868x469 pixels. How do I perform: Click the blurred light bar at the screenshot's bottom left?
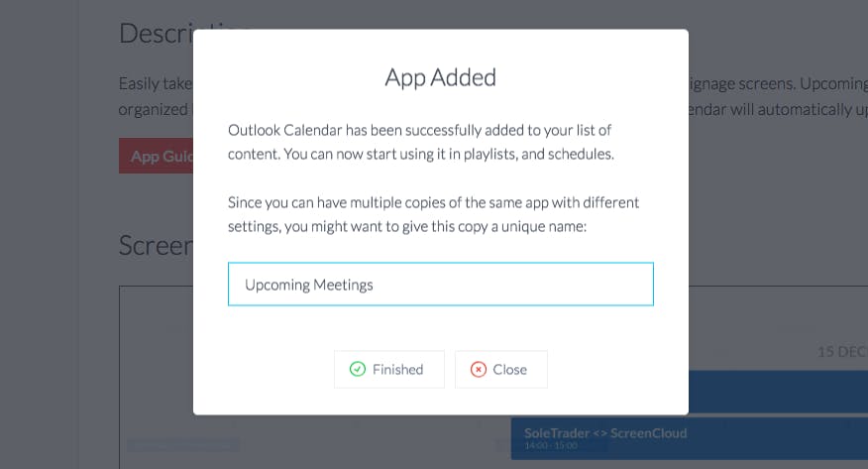point(183,444)
